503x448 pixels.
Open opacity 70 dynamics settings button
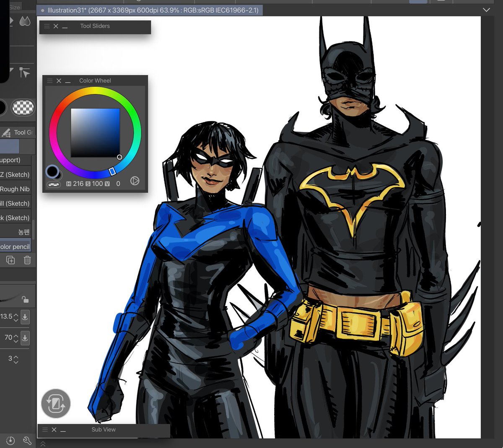point(25,337)
